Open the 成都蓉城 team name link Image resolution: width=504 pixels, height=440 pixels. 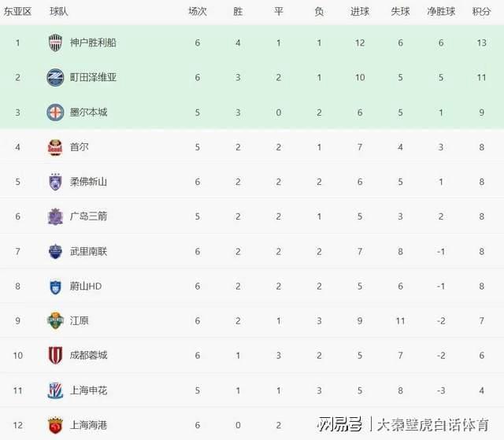pos(88,355)
